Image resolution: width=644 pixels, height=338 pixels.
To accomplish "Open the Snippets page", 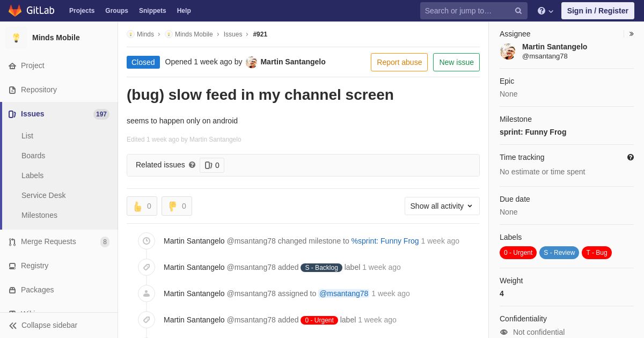I will 152,11.
